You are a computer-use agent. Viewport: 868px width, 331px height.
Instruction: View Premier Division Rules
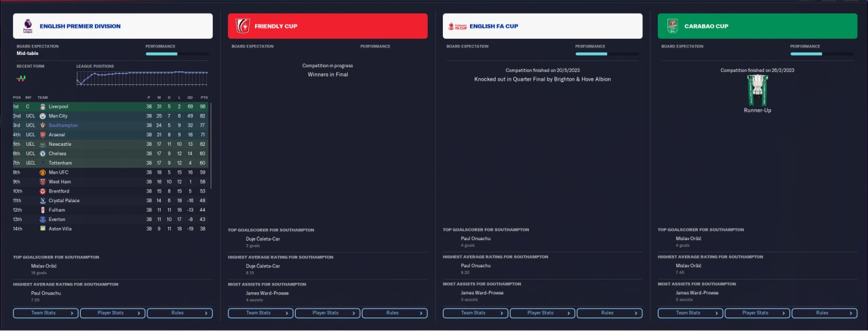click(x=180, y=313)
